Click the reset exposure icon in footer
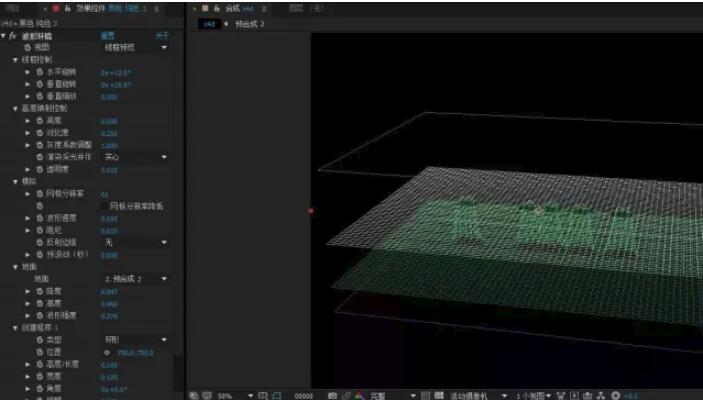The height and width of the screenshot is (400, 703). pyautogui.click(x=616, y=396)
